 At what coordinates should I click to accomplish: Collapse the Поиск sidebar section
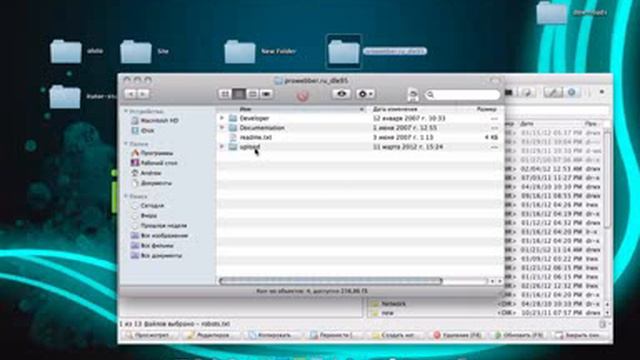(126, 196)
